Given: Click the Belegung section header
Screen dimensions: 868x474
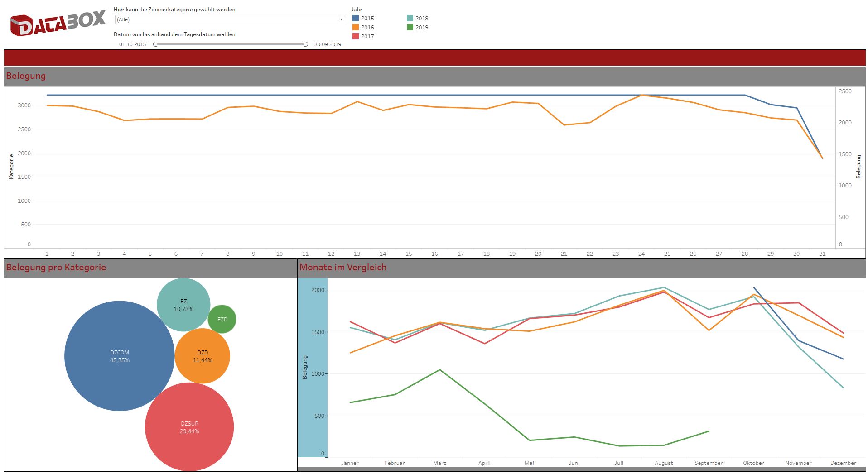Looking at the screenshot, I should [x=26, y=76].
